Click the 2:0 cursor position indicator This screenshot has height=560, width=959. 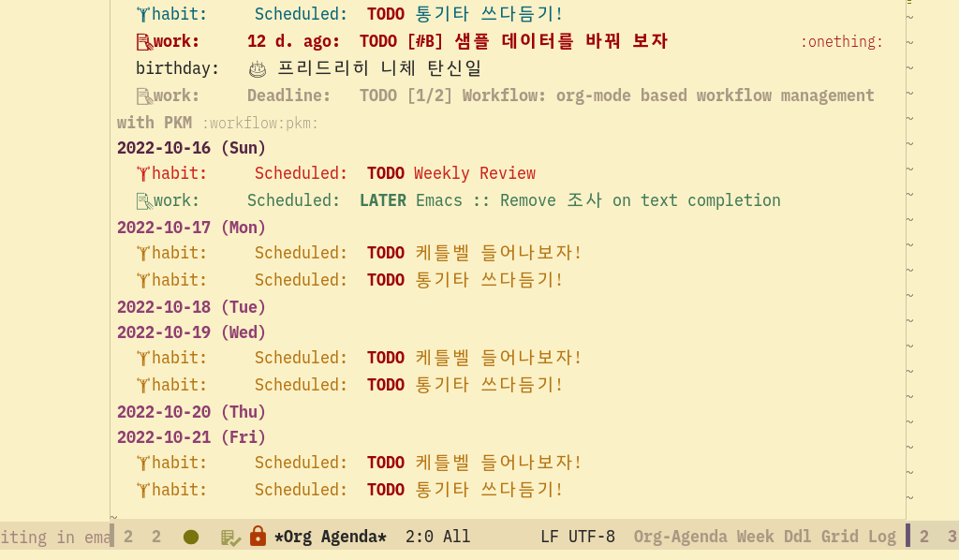(x=420, y=537)
